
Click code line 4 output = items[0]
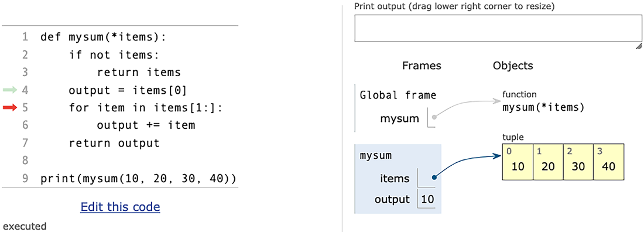(128, 90)
